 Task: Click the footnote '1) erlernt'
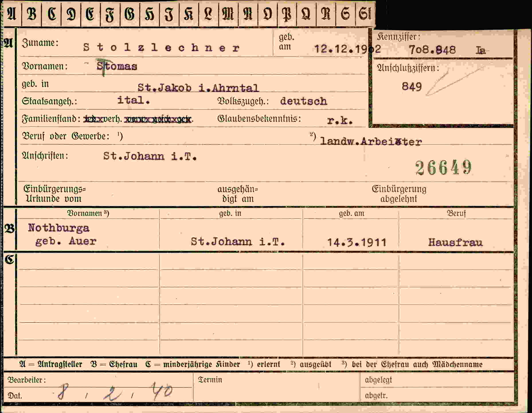pos(264,364)
